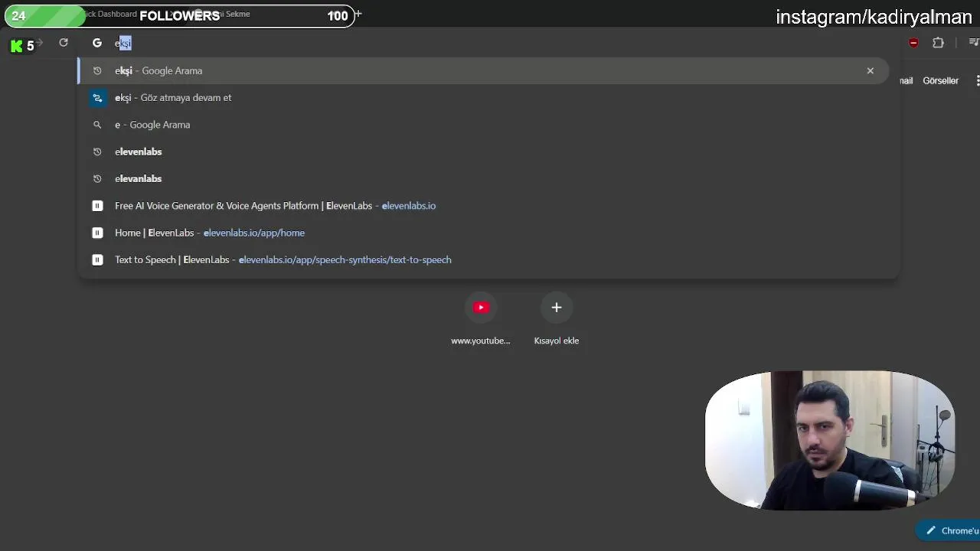Select the 'ekşi - Google Arama' suggestion
This screenshot has width=980, height=551.
482,70
